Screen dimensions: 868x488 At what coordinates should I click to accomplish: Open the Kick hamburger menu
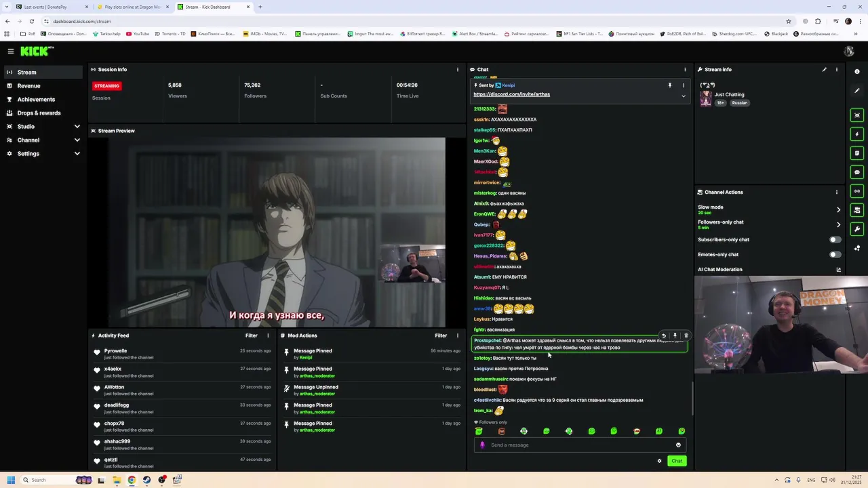pos(10,51)
